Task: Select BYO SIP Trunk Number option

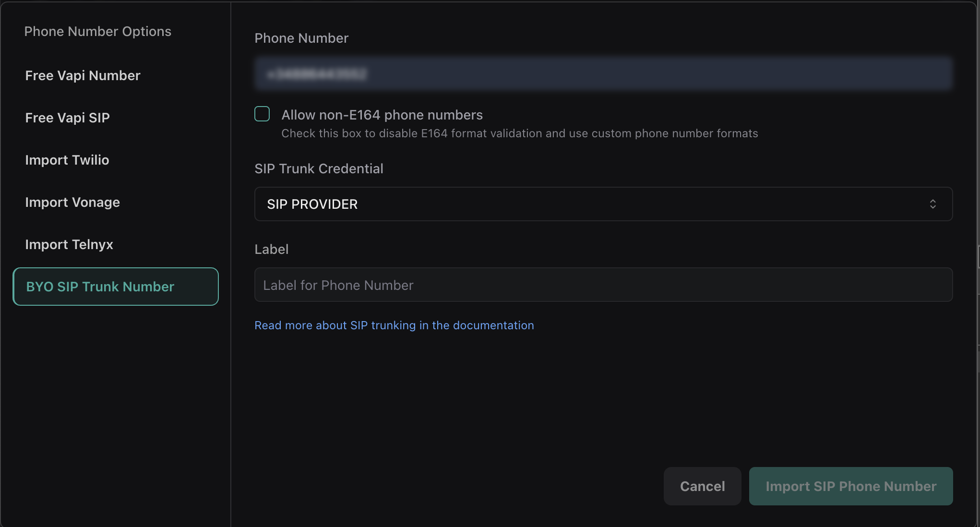Action: 99,287
